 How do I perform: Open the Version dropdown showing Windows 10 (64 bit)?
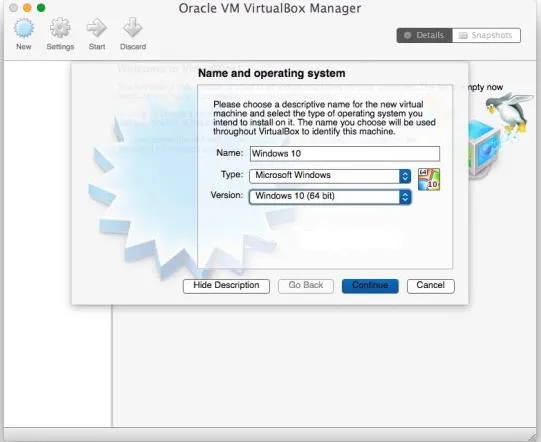330,197
